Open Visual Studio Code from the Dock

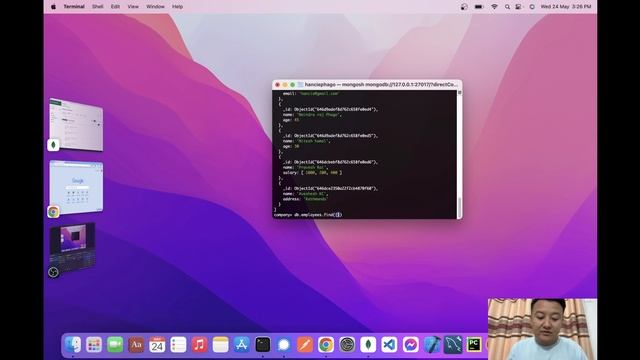pyautogui.click(x=389, y=345)
